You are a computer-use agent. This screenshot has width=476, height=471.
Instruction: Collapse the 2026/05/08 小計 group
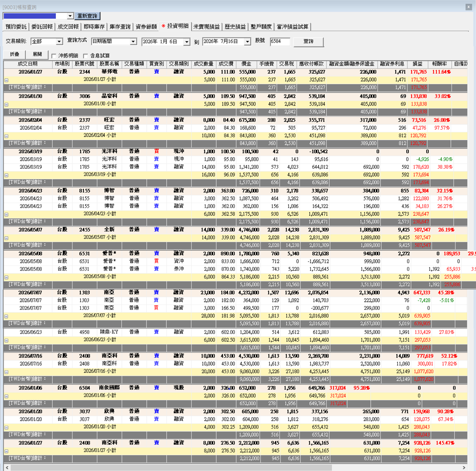6,277
